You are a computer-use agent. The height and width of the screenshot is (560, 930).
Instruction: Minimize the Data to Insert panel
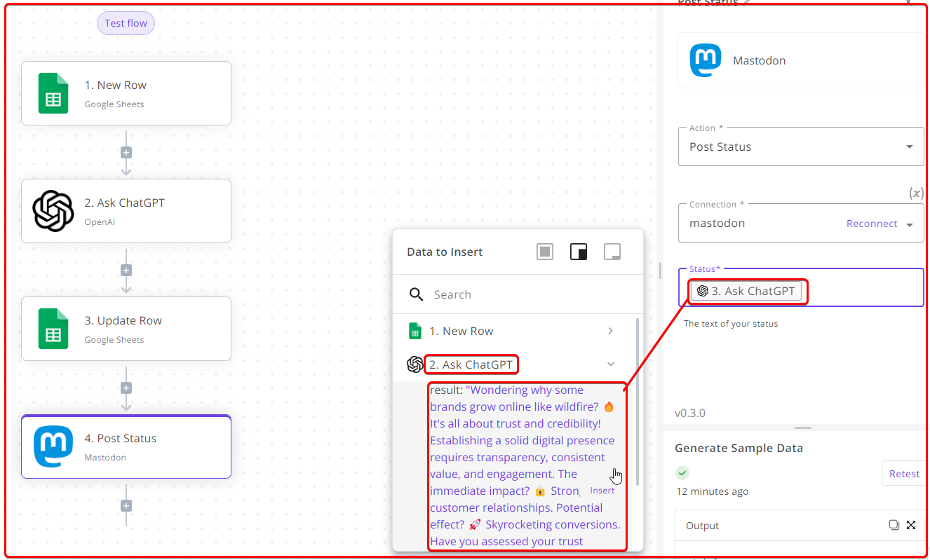tap(612, 252)
